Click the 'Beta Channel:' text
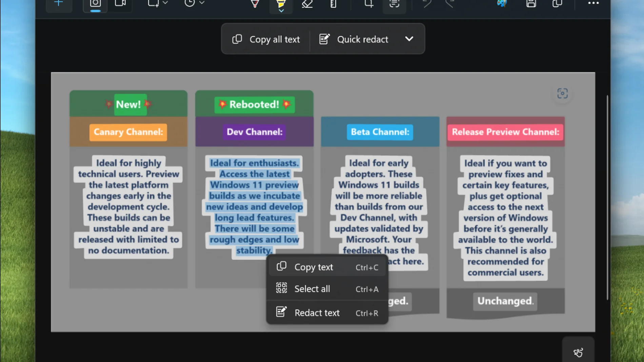This screenshot has height=362, width=644. (380, 132)
